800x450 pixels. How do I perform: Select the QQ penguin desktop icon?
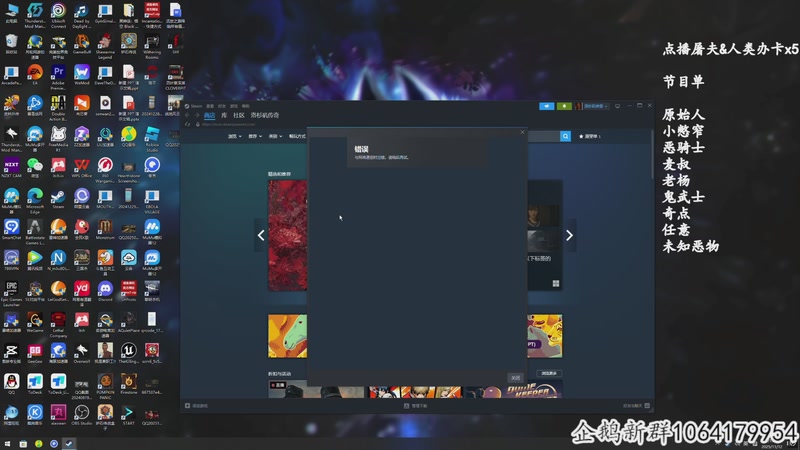click(11, 384)
